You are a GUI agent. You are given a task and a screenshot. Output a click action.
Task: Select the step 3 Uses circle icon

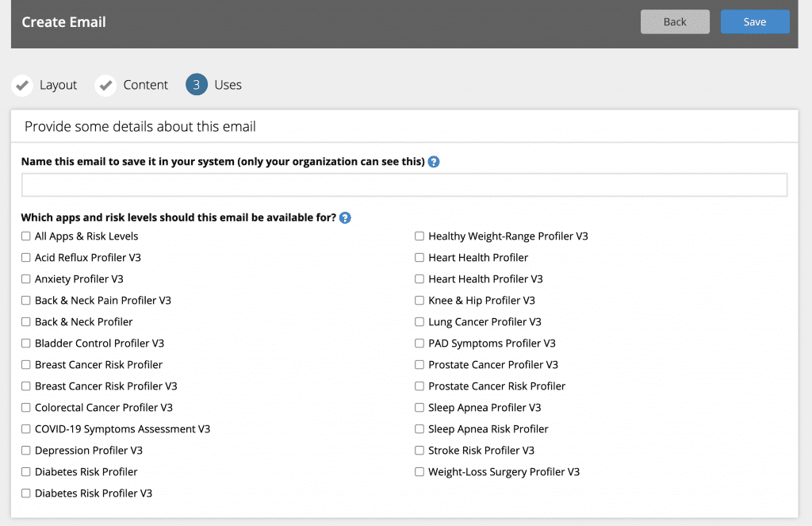pyautogui.click(x=197, y=84)
